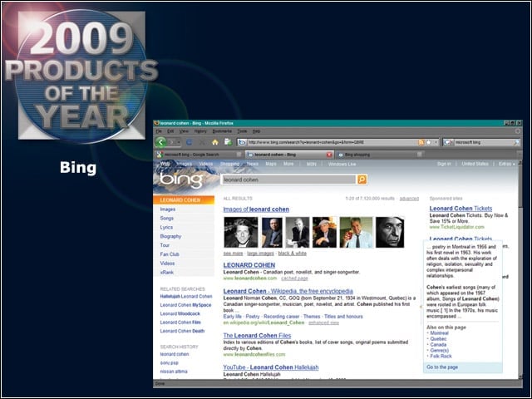Click the orange Bing search button
This screenshot has height=399, width=532.
(362, 180)
